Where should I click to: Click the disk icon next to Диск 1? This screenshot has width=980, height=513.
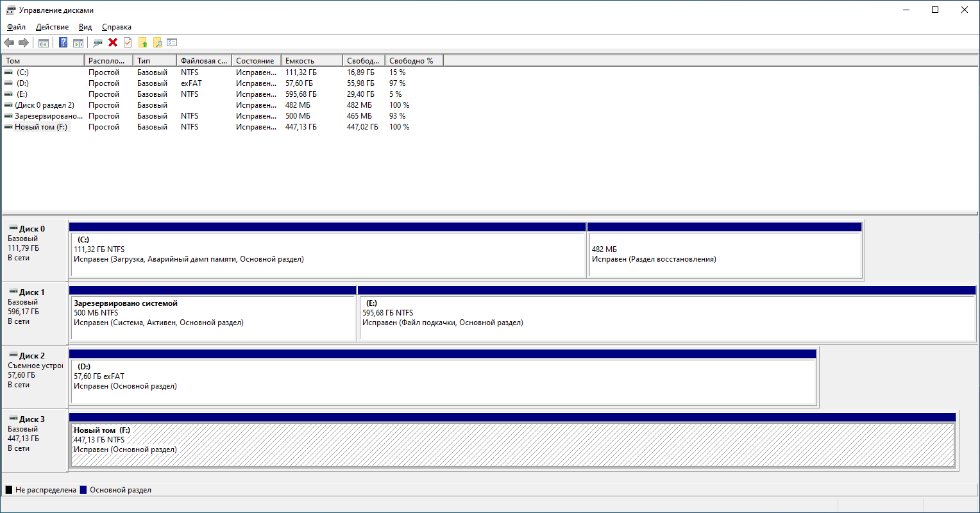pyautogui.click(x=13, y=292)
